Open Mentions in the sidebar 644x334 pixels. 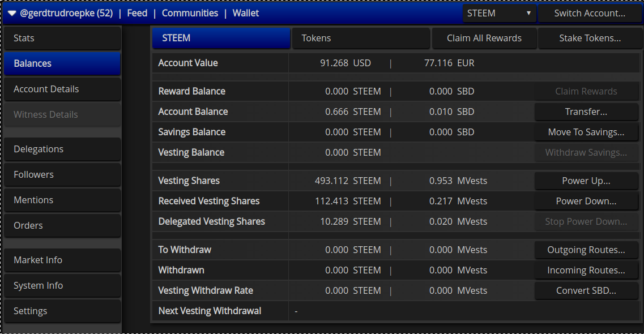coord(62,200)
